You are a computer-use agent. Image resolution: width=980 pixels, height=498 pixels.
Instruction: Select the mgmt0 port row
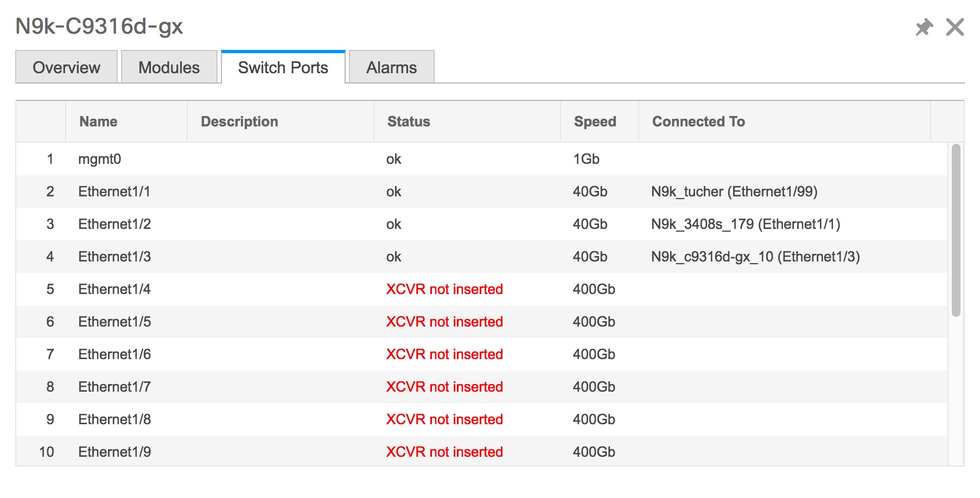point(99,159)
